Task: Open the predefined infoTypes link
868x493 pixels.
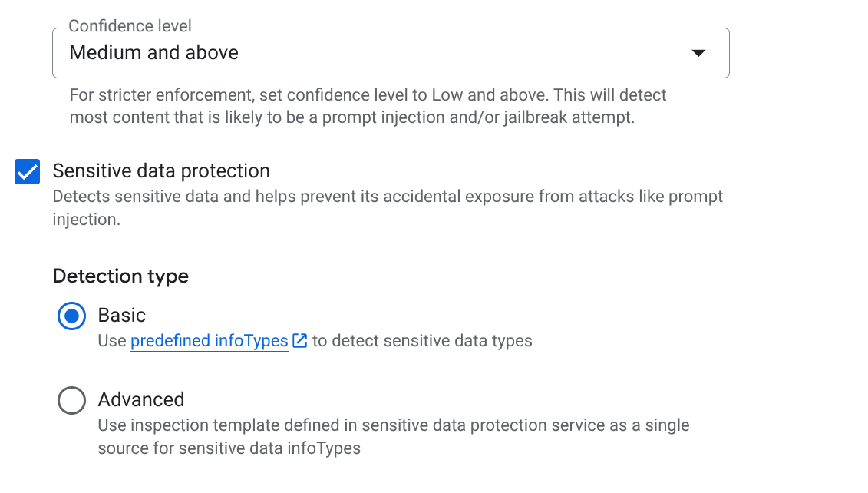Action: pos(209,341)
